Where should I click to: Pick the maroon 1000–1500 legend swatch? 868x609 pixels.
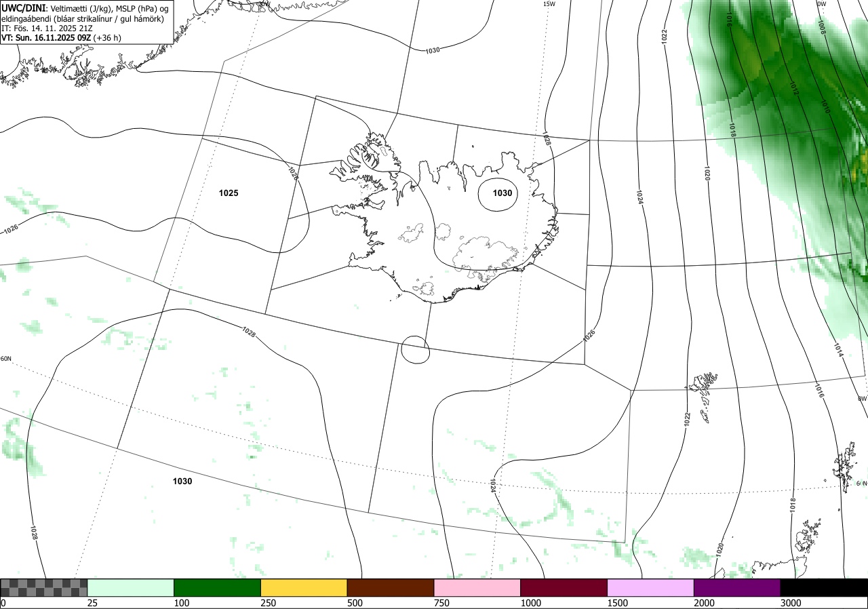coord(564,587)
